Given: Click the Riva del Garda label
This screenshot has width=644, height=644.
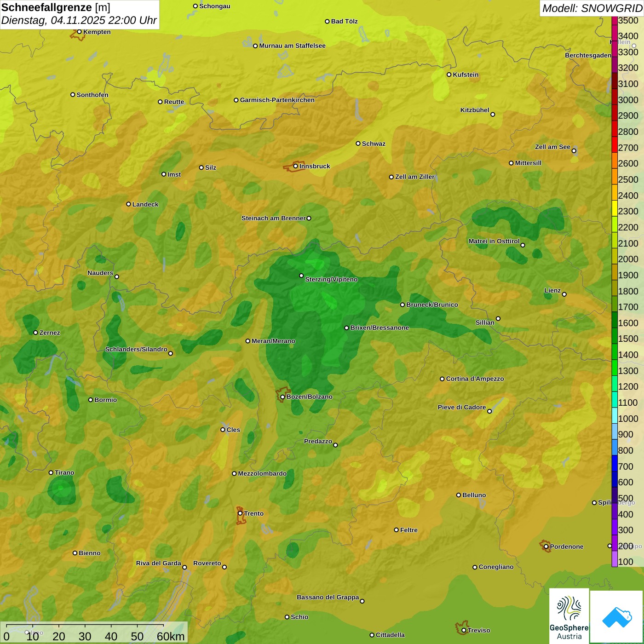Looking at the screenshot, I should [x=159, y=563].
